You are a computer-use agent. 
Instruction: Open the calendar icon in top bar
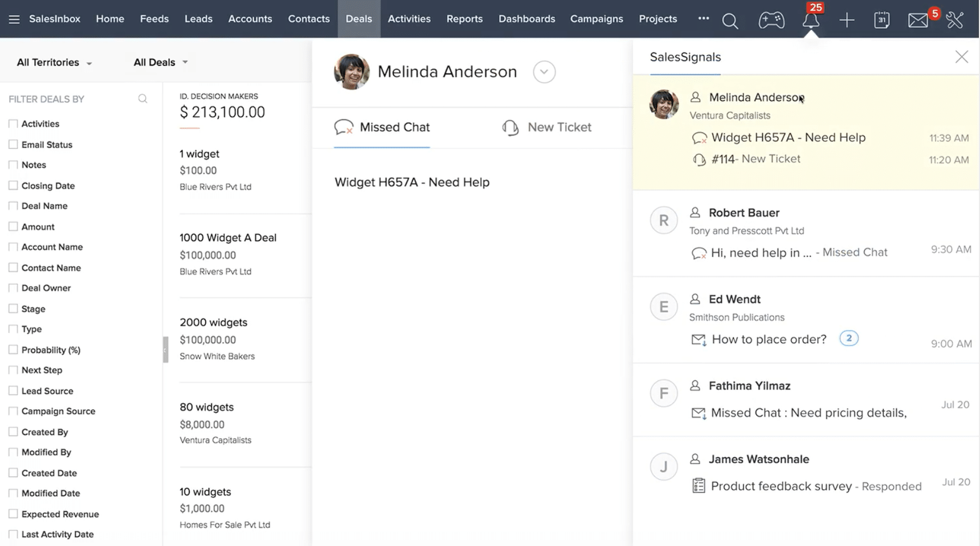tap(881, 21)
